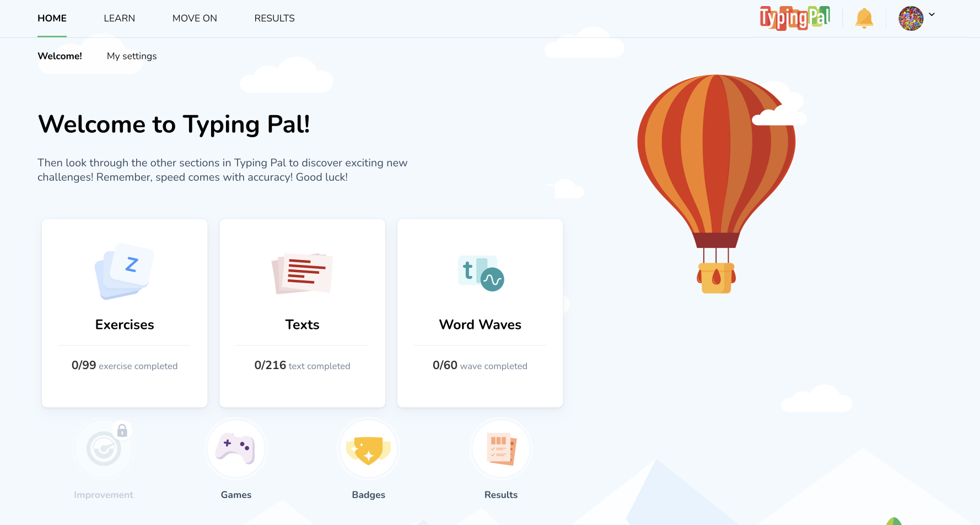This screenshot has width=980, height=525.
Task: Go to the LEARN menu
Action: (120, 18)
